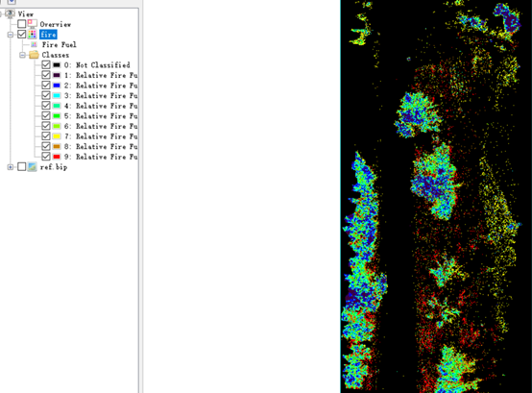Screen dimensions: 532x393
Task: Click the yellow swatch of class 7
Action: tap(57, 136)
